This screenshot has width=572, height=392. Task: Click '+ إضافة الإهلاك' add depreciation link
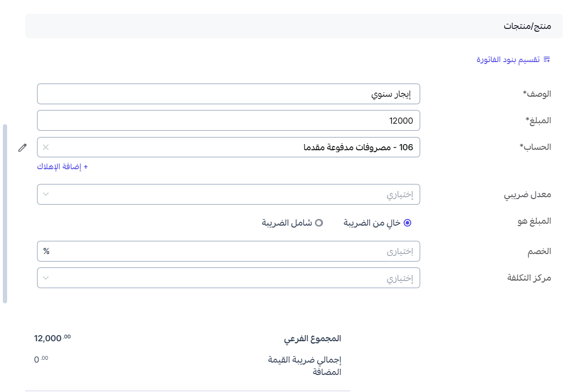[63, 166]
